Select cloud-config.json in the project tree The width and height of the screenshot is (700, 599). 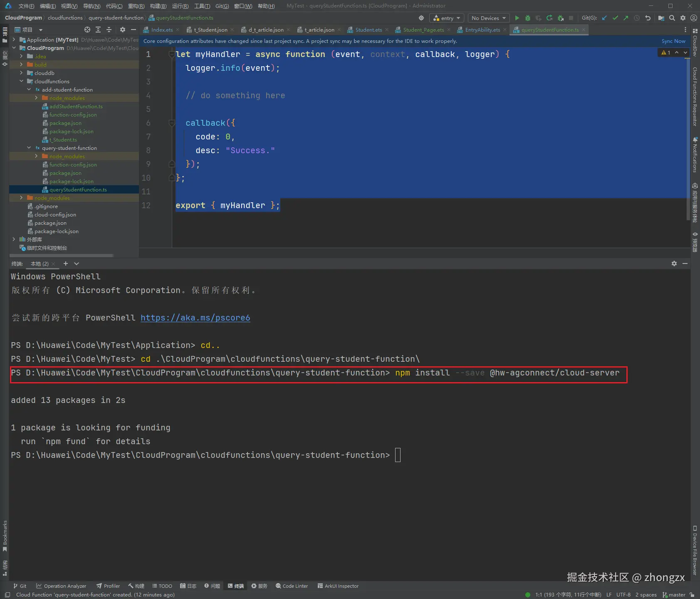(55, 214)
